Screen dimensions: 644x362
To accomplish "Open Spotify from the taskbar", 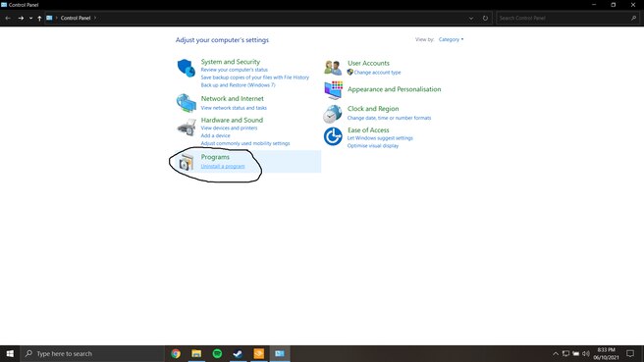I will [217, 354].
